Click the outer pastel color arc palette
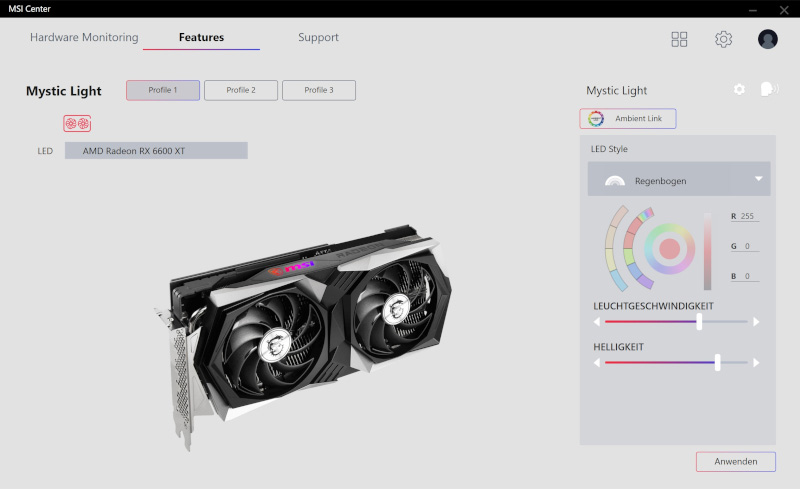The height and width of the screenshot is (489, 800). pos(611,249)
